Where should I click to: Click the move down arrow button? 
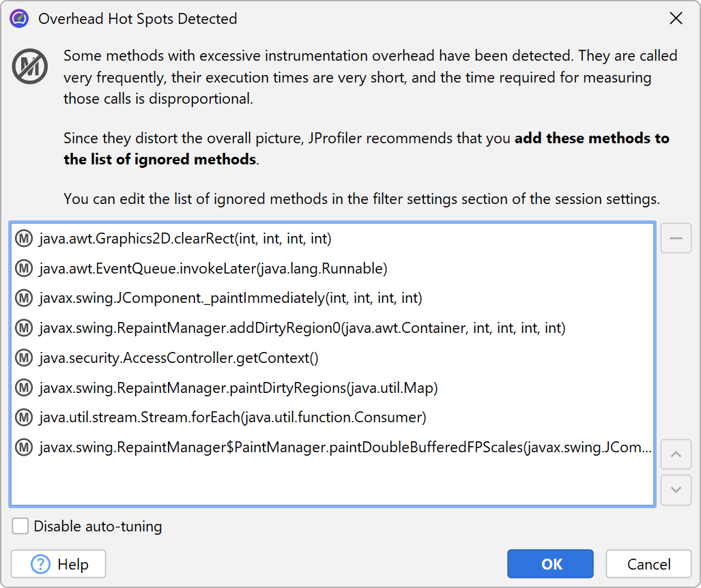676,490
